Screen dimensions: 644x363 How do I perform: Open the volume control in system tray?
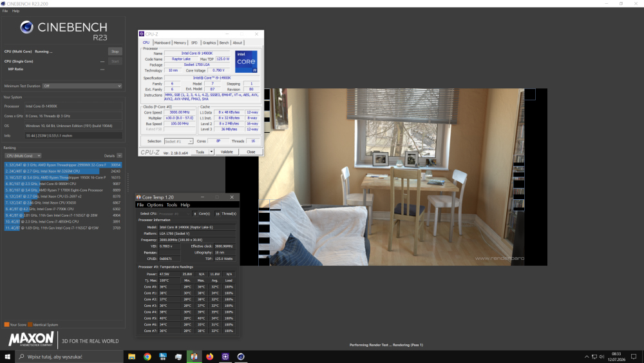pos(601,357)
